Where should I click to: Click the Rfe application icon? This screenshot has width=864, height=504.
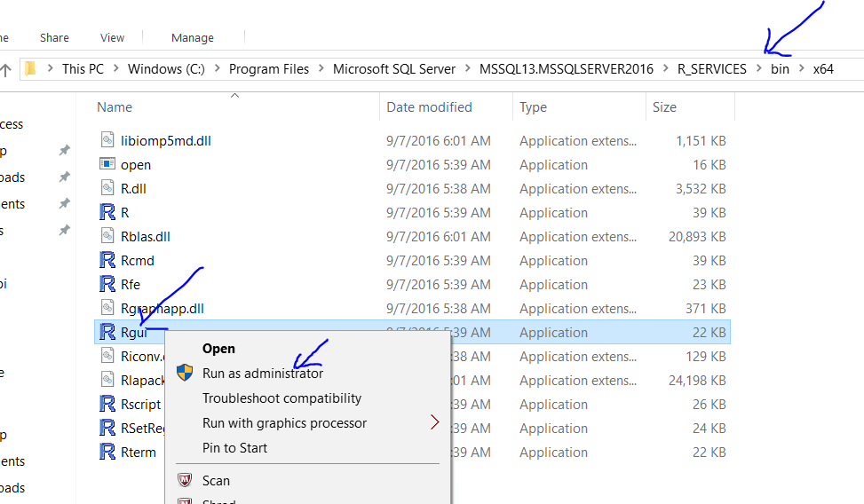107,284
